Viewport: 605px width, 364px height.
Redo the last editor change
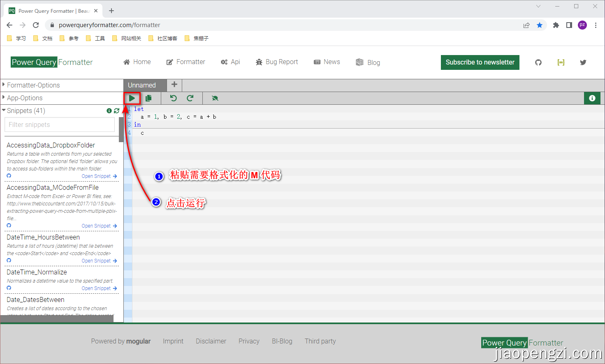coord(190,98)
